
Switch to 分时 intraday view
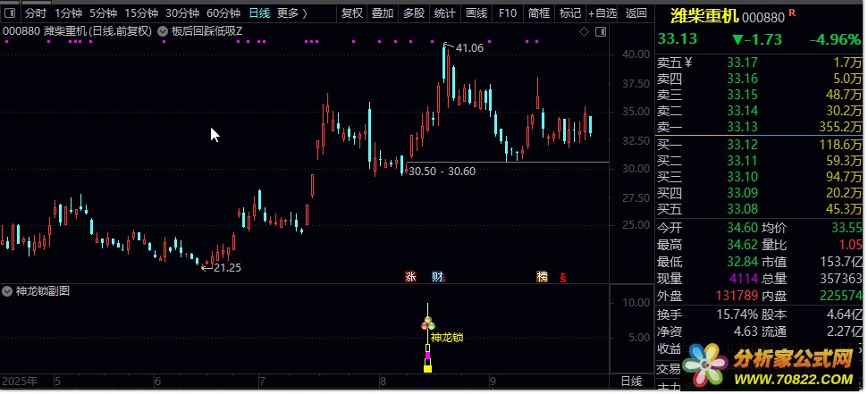[36, 13]
